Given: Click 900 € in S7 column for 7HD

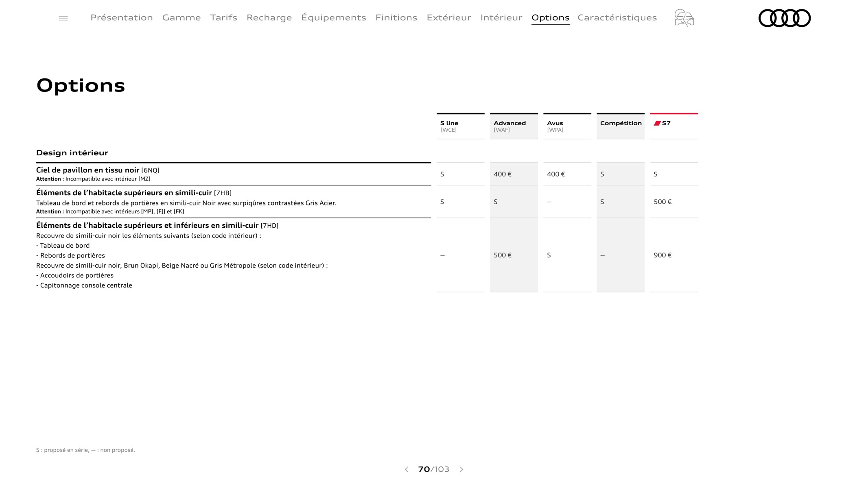Looking at the screenshot, I should 662,255.
